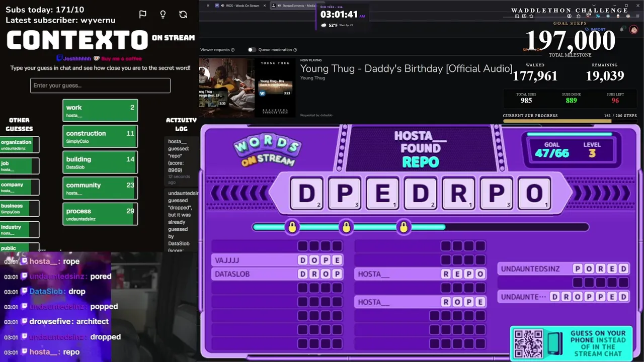This screenshot has height=362, width=644.
Task: Click the second lock icon on WOS progress bar
Action: [x=346, y=227]
